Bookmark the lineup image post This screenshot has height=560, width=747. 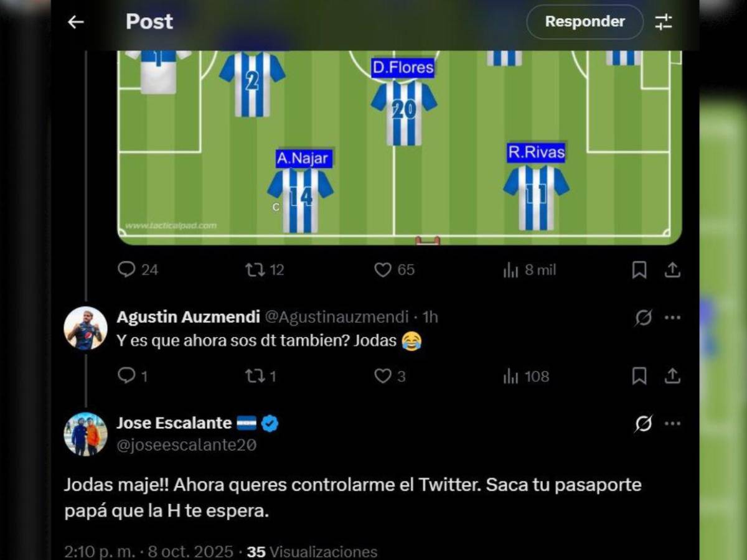(x=639, y=270)
